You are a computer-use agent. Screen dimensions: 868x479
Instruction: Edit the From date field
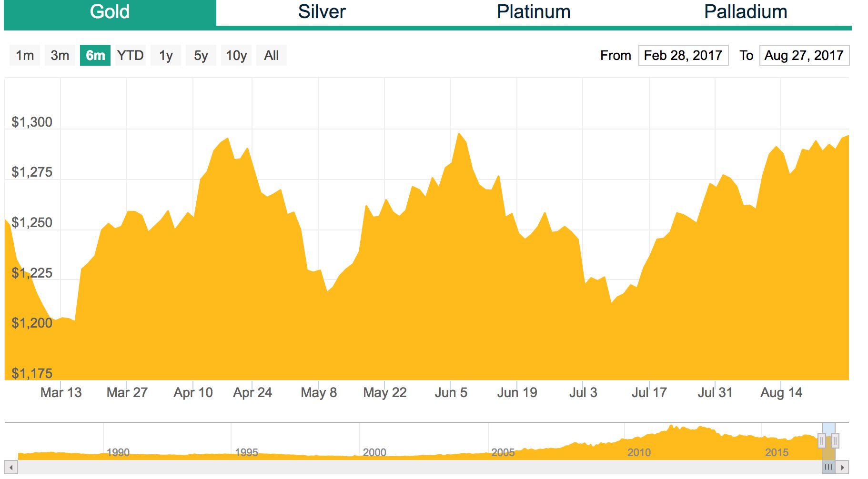click(x=683, y=55)
